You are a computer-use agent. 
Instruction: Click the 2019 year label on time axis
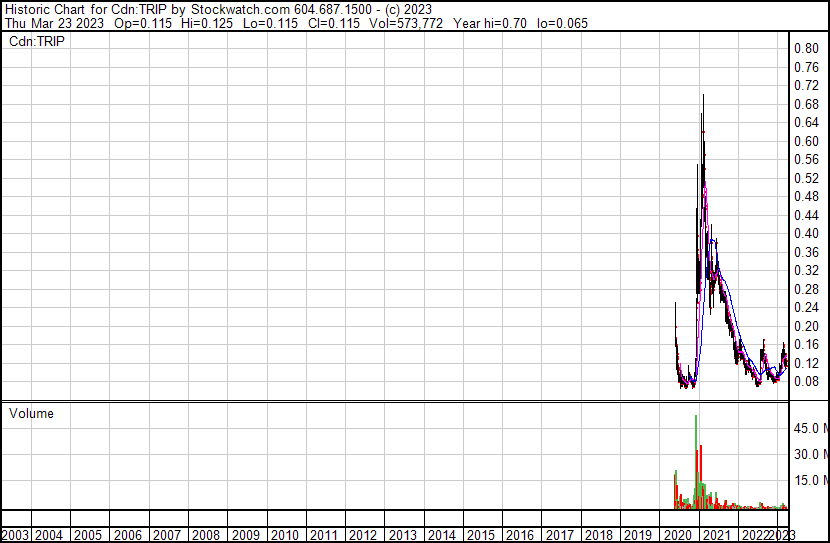coord(638,535)
